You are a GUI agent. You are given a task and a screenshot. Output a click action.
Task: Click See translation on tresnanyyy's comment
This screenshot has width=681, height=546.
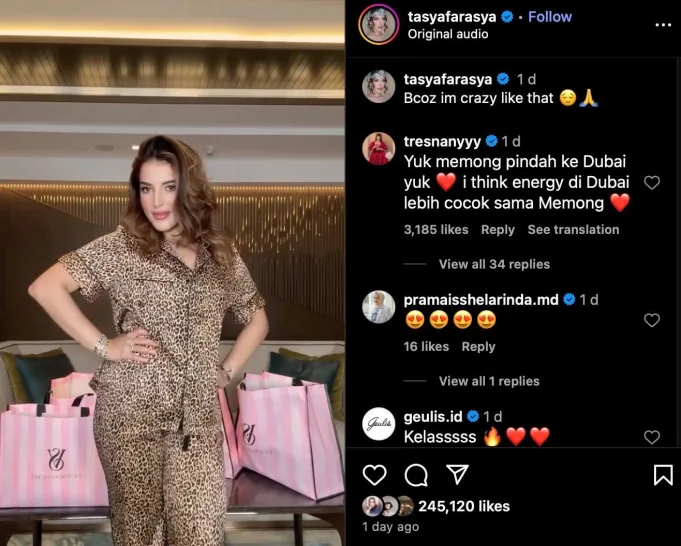573,229
